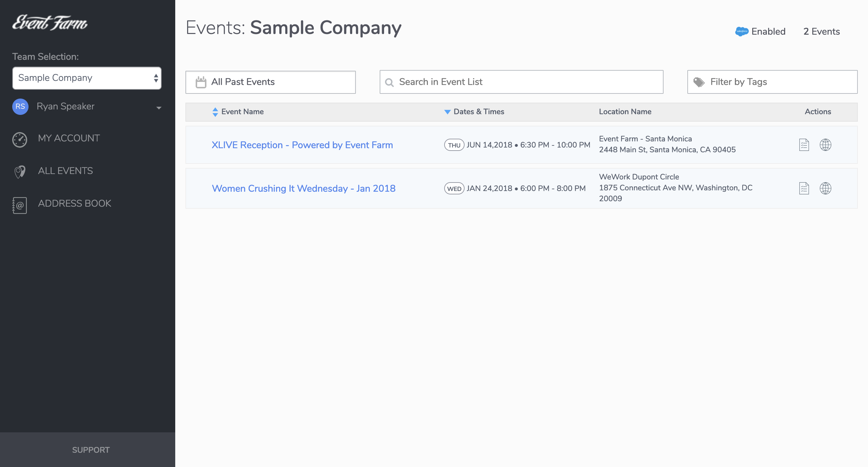Click the Events: Sample Company page heading
Screen dimensions: 868x467
click(x=294, y=28)
